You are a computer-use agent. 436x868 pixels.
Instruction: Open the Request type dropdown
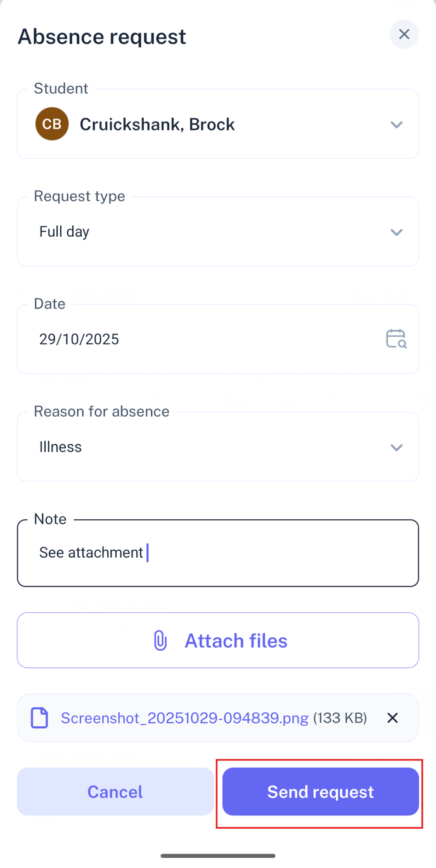[397, 232]
